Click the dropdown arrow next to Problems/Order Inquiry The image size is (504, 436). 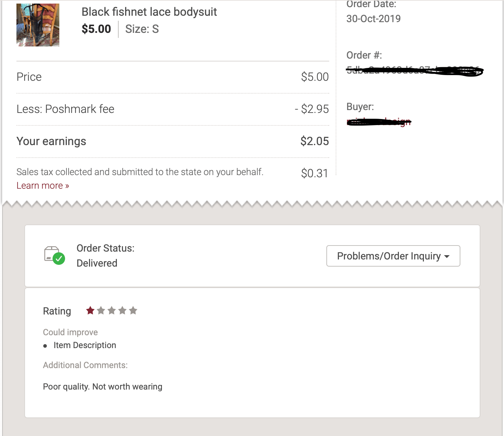[x=447, y=256]
